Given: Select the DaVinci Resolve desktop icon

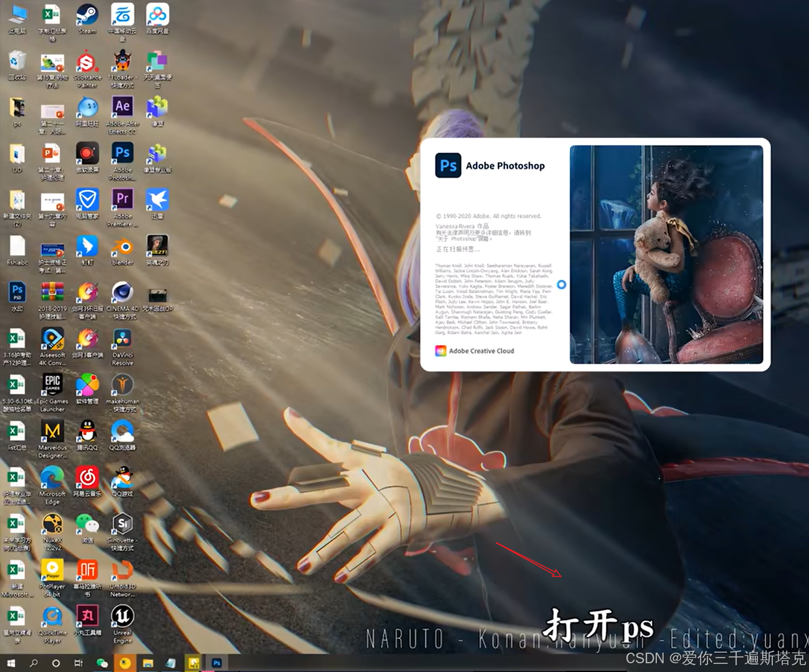Looking at the screenshot, I should pyautogui.click(x=123, y=346).
